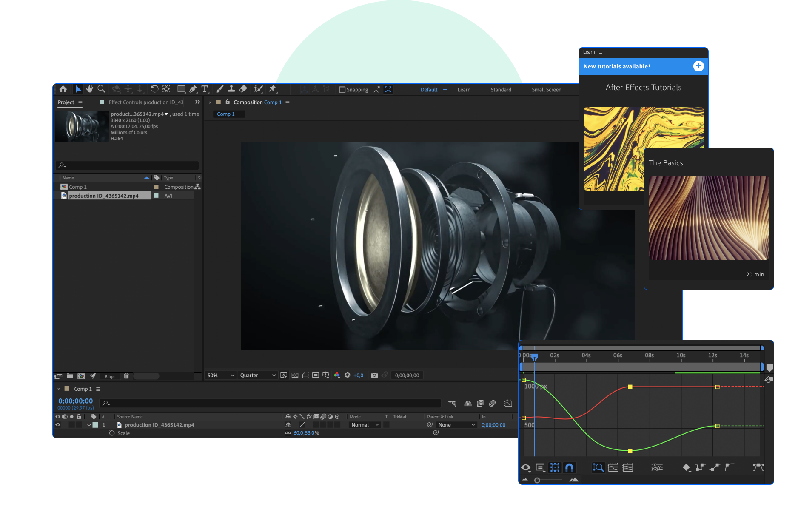Select the Rectangle shape tool
Screen dimensions: 798x532
click(x=181, y=89)
